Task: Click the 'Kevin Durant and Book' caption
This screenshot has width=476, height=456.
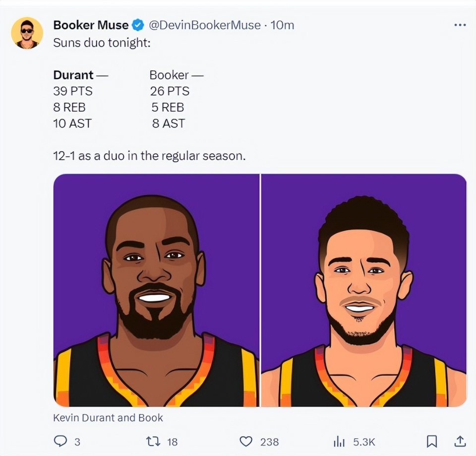Action: (108, 418)
